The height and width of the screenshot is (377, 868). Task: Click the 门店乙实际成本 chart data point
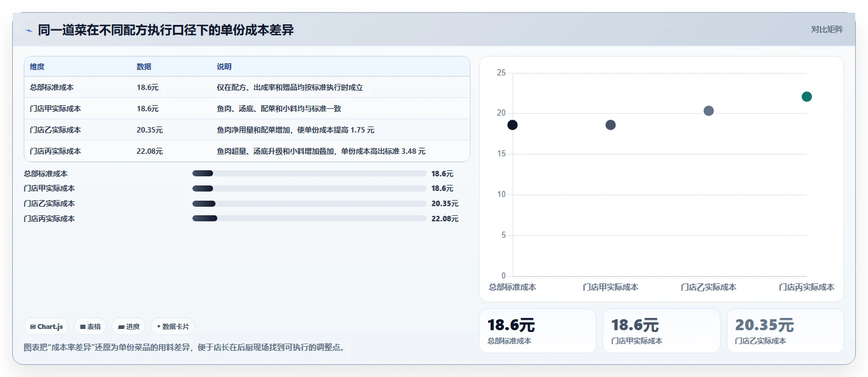coord(709,111)
